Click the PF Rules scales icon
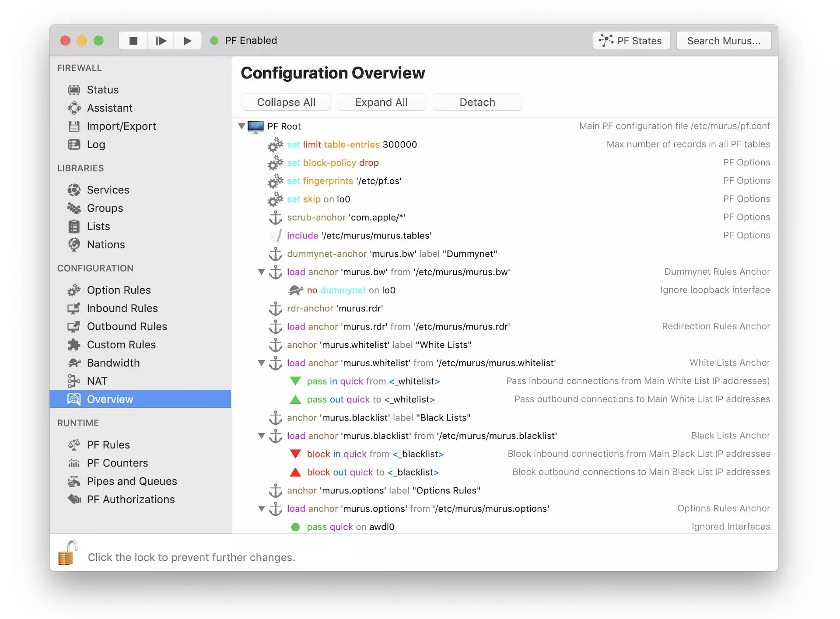 [x=74, y=445]
